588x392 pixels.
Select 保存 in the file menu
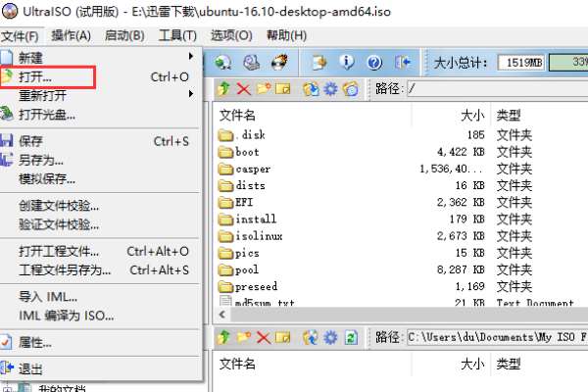coord(100,141)
